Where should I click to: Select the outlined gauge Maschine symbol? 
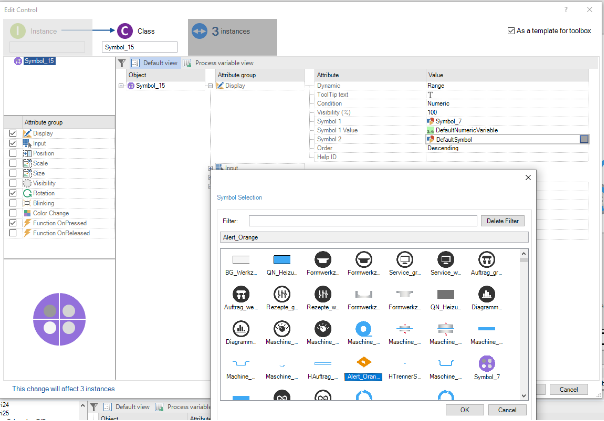(x=282, y=333)
